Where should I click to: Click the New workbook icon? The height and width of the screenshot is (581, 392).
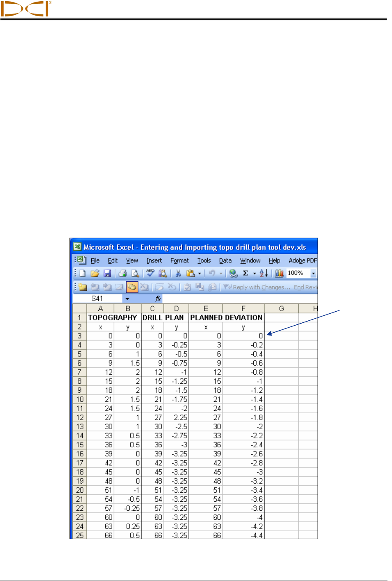tap(82, 273)
